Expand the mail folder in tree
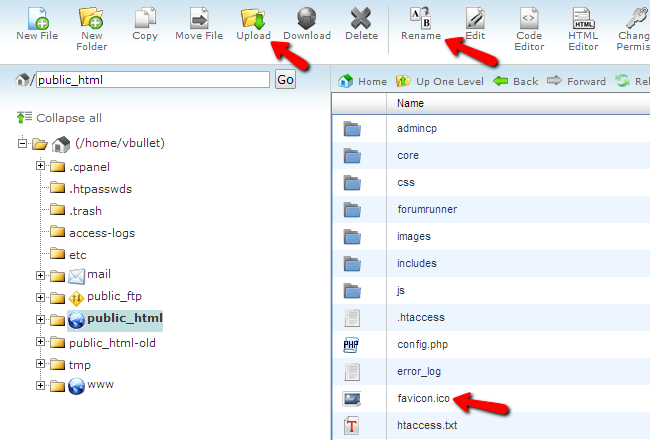 [x=41, y=276]
